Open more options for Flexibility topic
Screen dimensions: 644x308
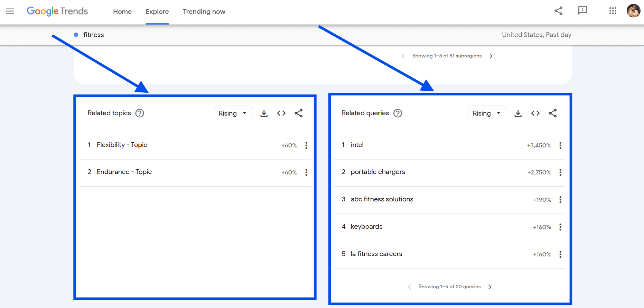306,145
